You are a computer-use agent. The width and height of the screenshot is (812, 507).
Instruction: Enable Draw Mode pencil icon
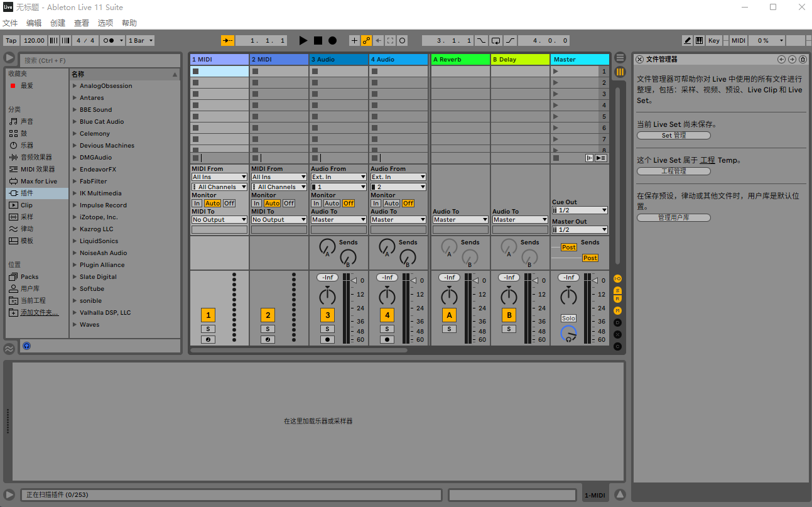coord(687,40)
